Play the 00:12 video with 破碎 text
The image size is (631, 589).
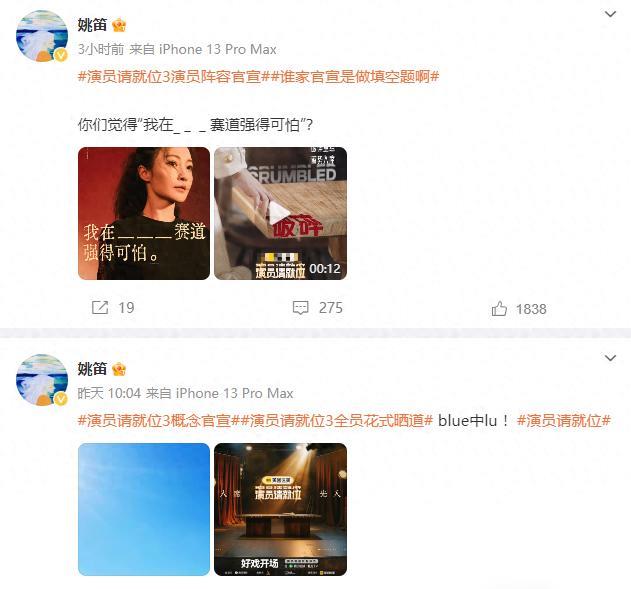pos(280,214)
